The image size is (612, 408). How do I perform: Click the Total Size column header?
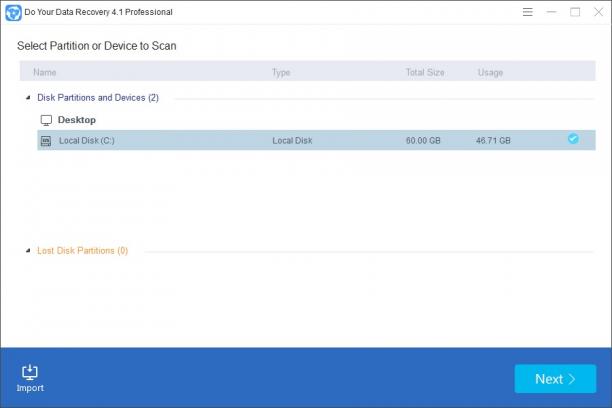pyautogui.click(x=425, y=72)
